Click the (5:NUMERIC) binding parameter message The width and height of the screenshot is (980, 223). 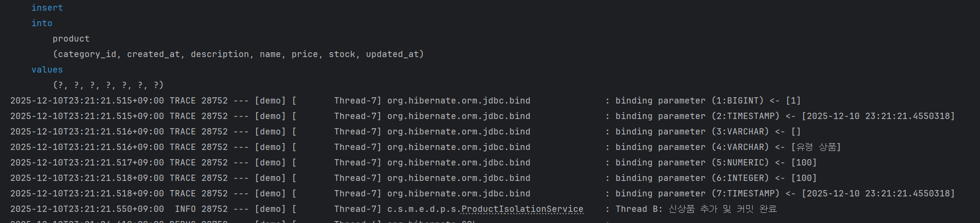(x=716, y=163)
